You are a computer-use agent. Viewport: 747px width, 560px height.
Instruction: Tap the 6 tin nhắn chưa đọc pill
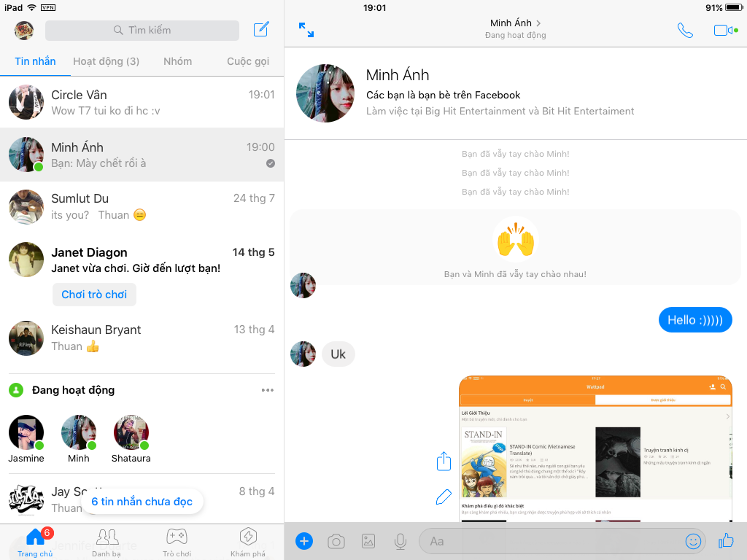142,502
